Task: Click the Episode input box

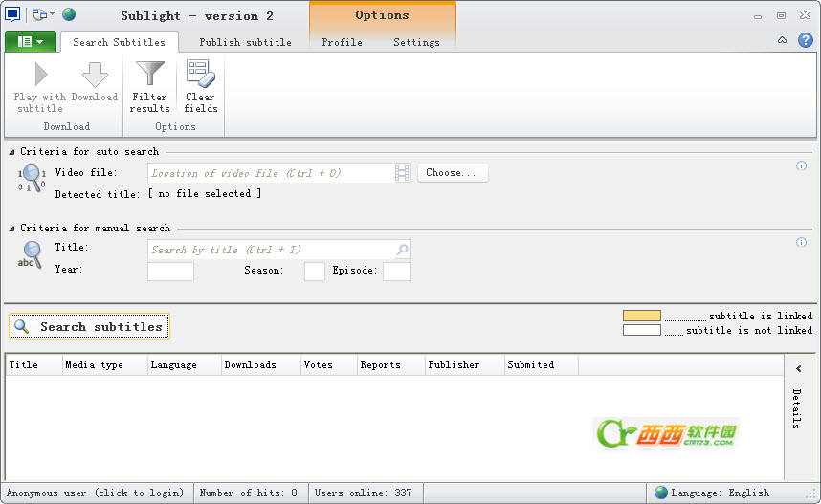Action: click(x=397, y=272)
